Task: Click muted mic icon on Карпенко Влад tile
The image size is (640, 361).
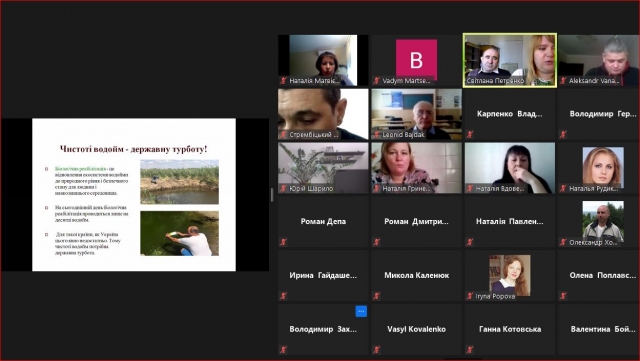Action: 470,134
